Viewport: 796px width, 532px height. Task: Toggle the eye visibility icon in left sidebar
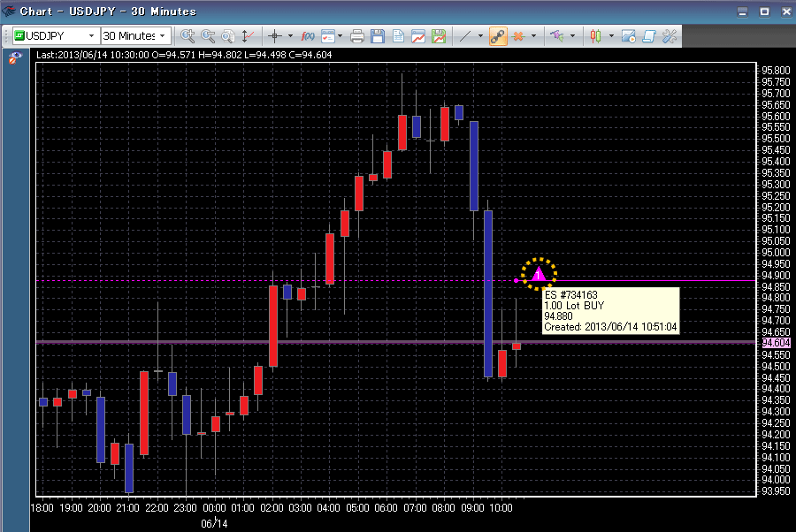pos(15,57)
